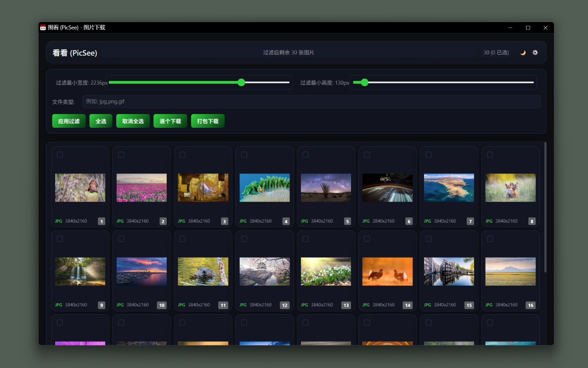588x368 pixels.
Task: Enable checkbox for Amsterdam canal image
Action: [429, 239]
